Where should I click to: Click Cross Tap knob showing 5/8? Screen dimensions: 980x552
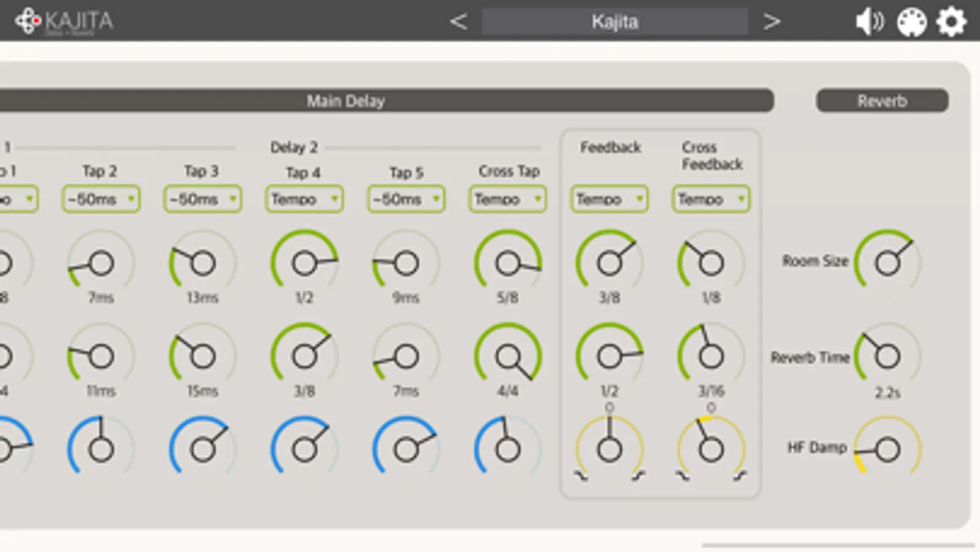coord(507,263)
